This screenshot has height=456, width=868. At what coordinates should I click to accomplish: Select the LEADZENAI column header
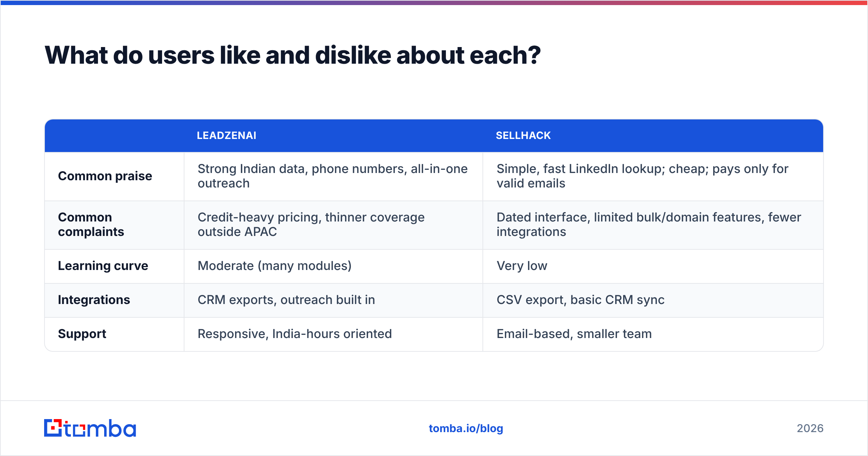pyautogui.click(x=226, y=136)
